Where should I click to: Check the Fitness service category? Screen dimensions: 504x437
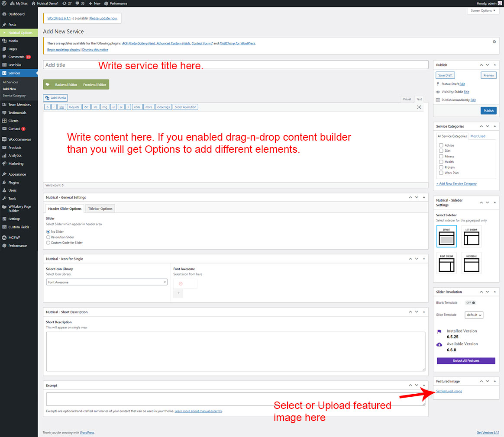[441, 156]
